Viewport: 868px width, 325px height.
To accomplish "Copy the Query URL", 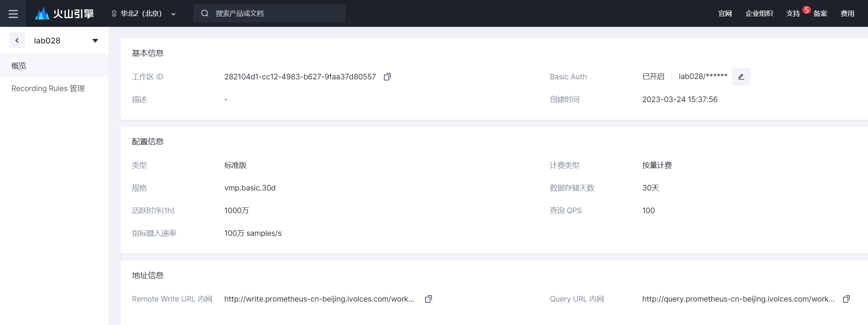I will [x=846, y=299].
